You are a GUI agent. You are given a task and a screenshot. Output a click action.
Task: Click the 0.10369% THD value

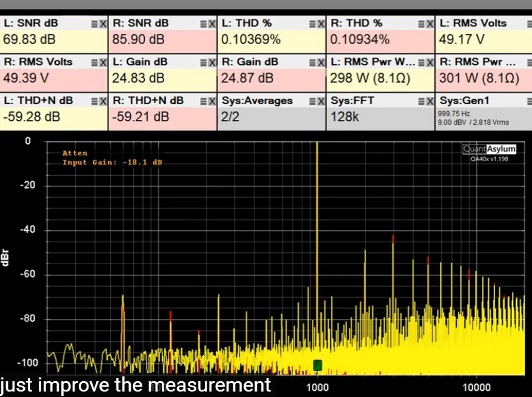tap(251, 39)
